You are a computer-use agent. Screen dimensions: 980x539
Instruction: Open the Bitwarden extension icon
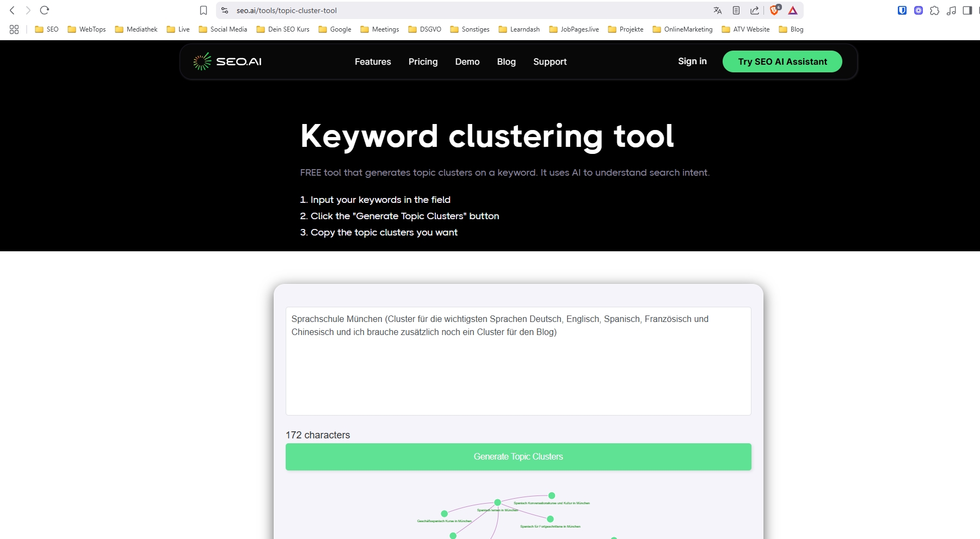point(902,10)
